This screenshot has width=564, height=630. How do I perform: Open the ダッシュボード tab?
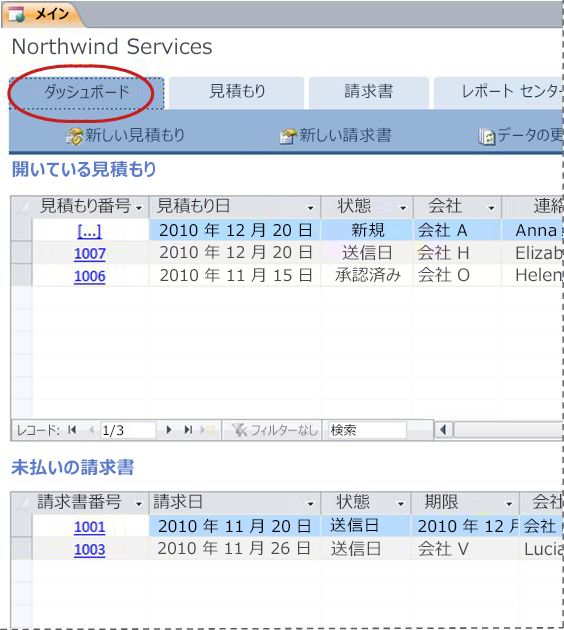86,92
